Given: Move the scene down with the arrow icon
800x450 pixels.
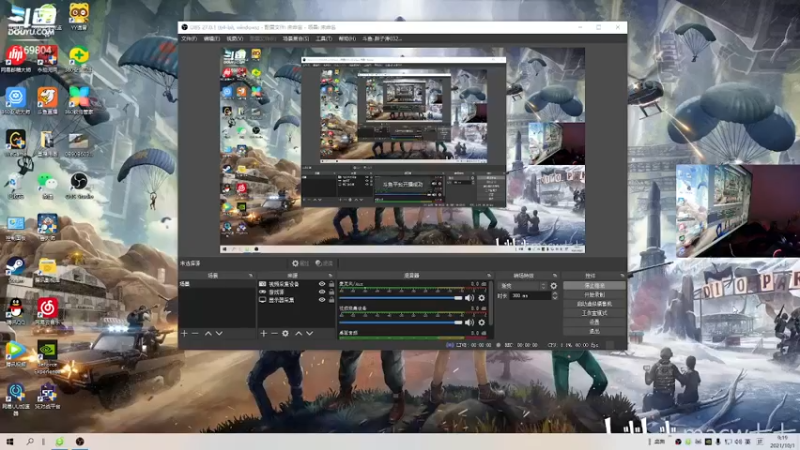Looking at the screenshot, I should pos(219,333).
